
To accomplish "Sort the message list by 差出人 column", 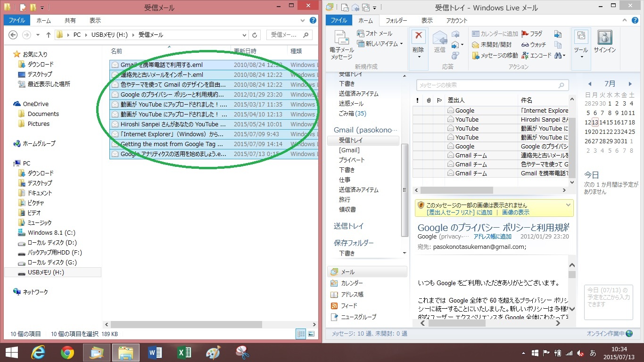I will [x=481, y=100].
